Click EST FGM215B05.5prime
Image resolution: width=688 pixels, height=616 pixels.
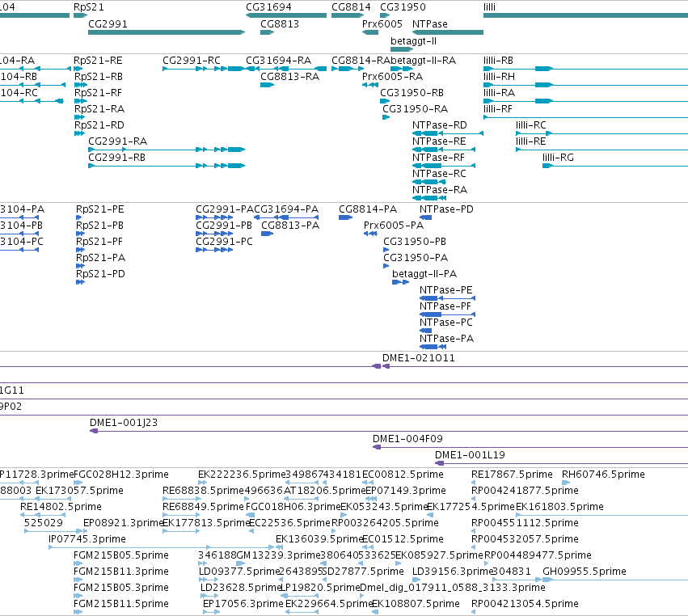(121, 555)
